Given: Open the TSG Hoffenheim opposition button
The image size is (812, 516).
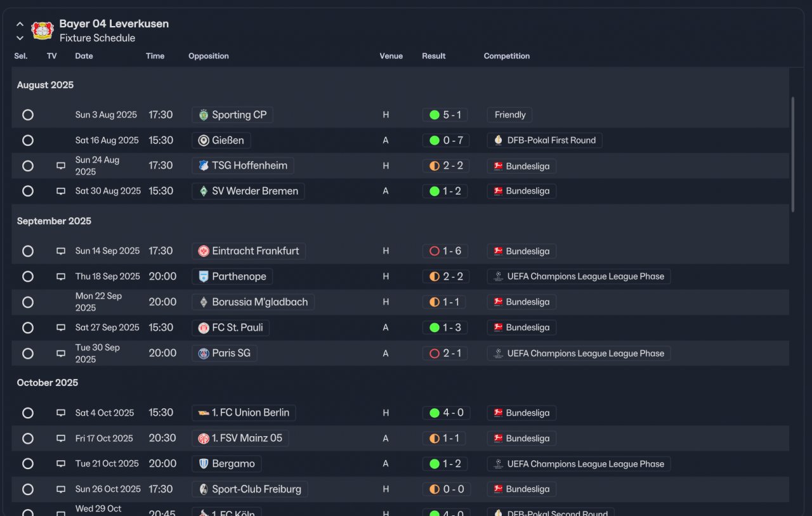Looking at the screenshot, I should click(x=242, y=165).
